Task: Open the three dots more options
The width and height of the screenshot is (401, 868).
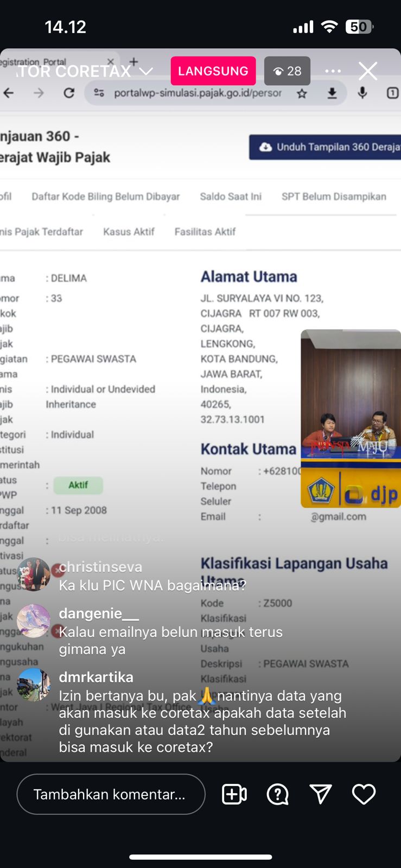Action: [x=333, y=71]
